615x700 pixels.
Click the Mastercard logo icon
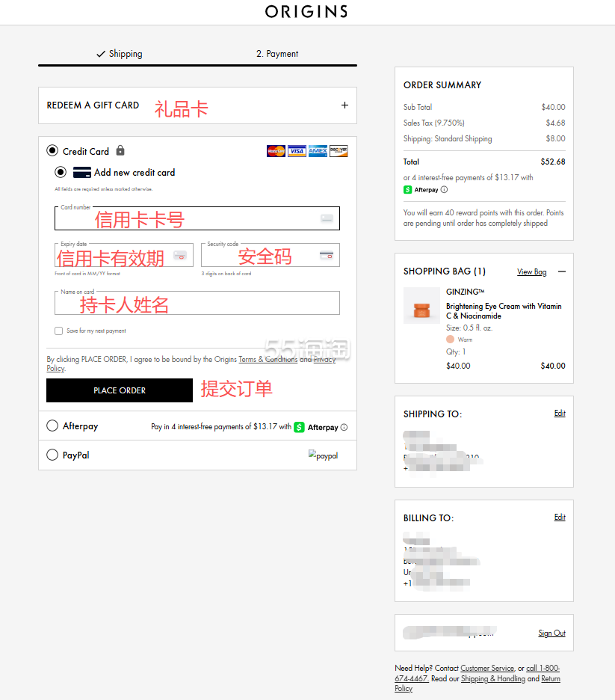point(276,151)
